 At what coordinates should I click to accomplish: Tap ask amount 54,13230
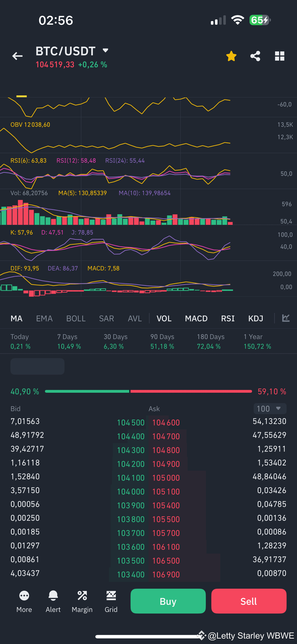click(x=269, y=421)
